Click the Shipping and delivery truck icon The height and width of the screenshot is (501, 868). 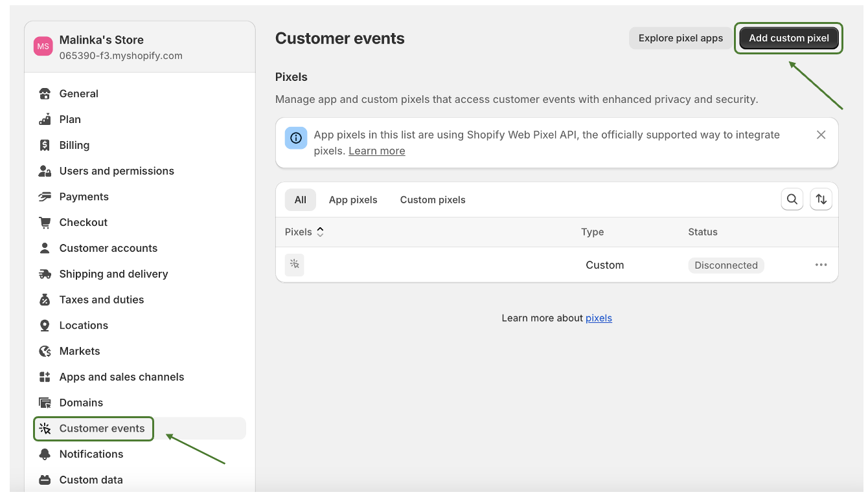tap(45, 274)
